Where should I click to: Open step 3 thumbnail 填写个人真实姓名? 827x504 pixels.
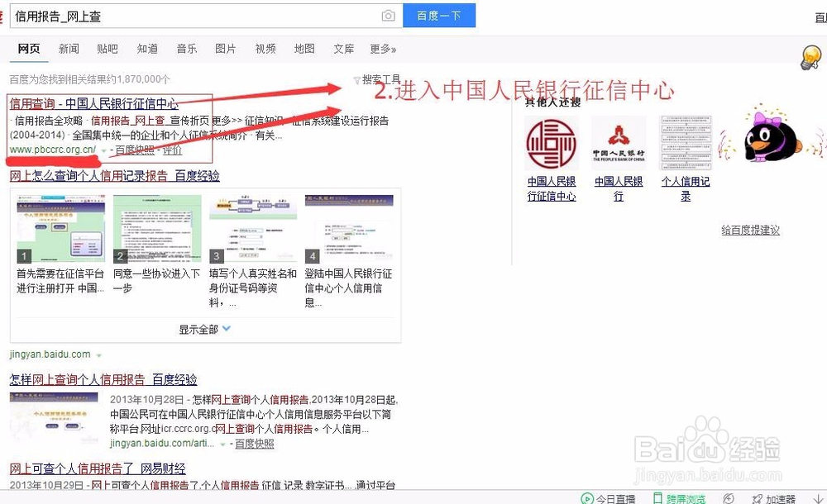pos(253,229)
